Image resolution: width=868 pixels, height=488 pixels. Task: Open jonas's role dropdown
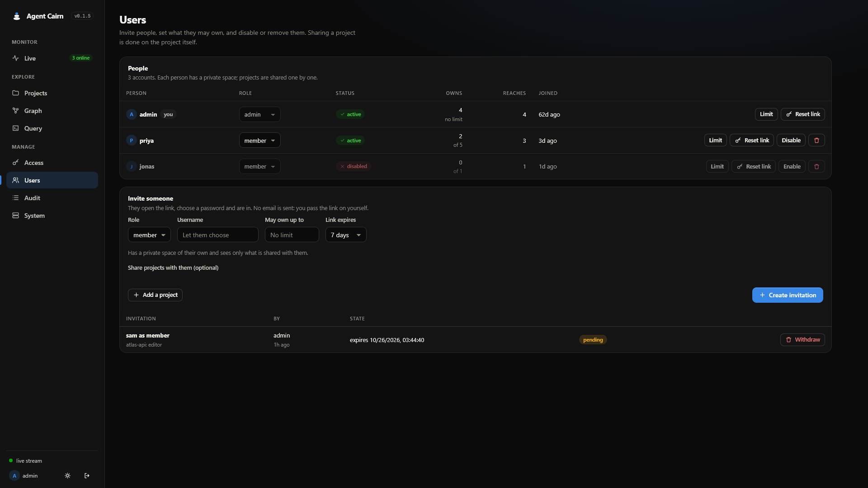tap(259, 167)
